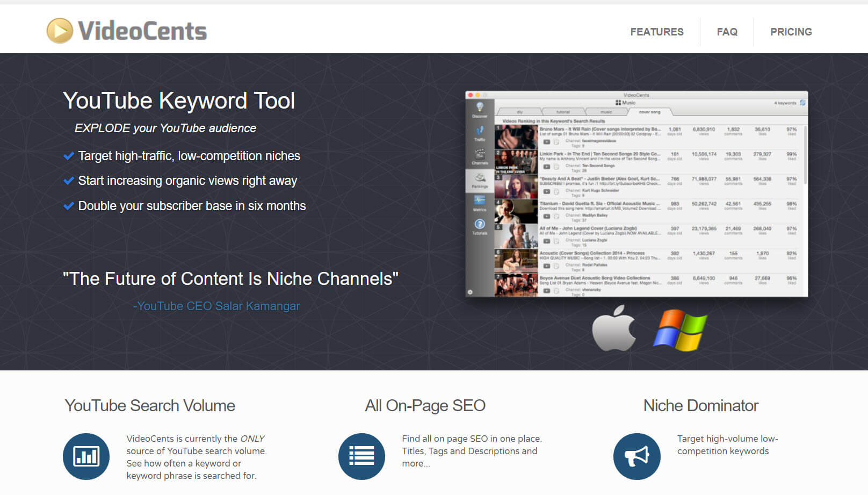Open the settings gear in app sidebar
Viewport: 868px width, 495px height.
click(x=470, y=292)
